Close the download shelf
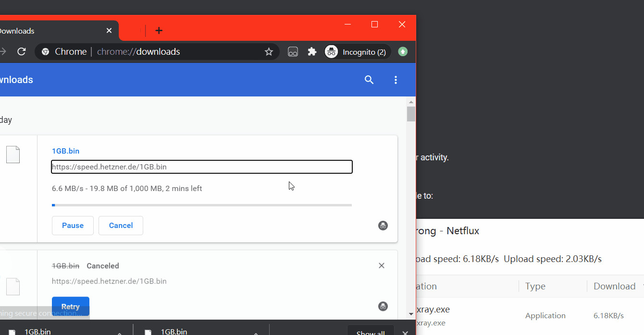The height and width of the screenshot is (335, 644). pyautogui.click(x=406, y=332)
